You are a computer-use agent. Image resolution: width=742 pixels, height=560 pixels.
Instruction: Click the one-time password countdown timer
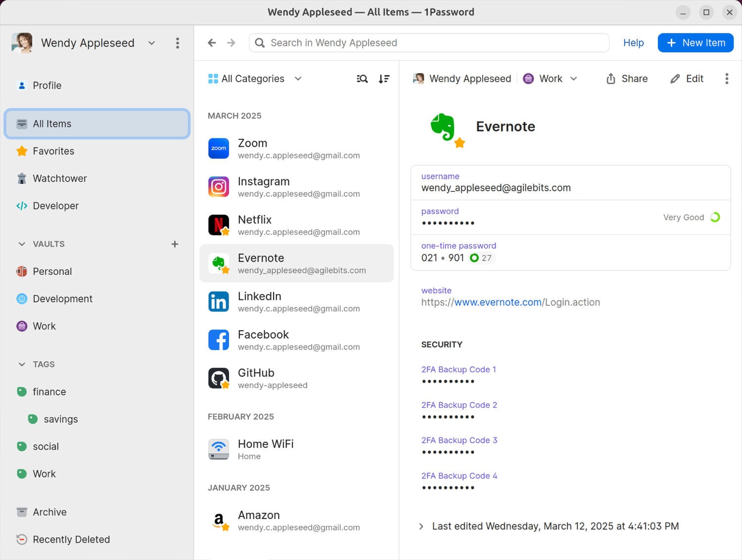[x=474, y=258]
